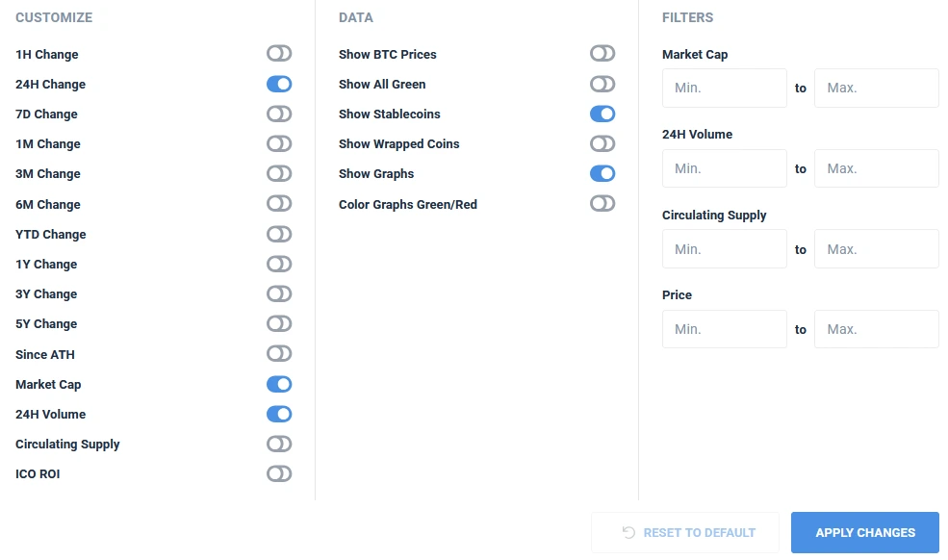Screen dimensions: 948x560
Task: Toggle on 3M Change
Action: 279,173
